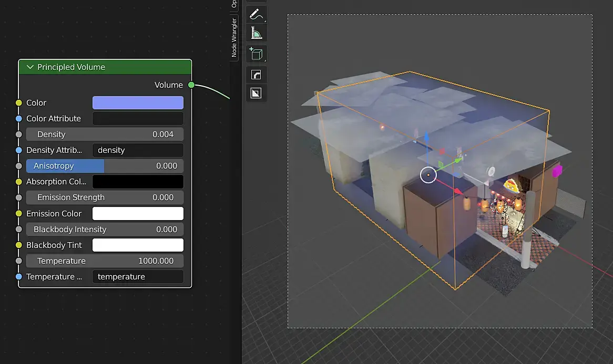
Task: Click the Anisotropy slider
Action: [105, 166]
